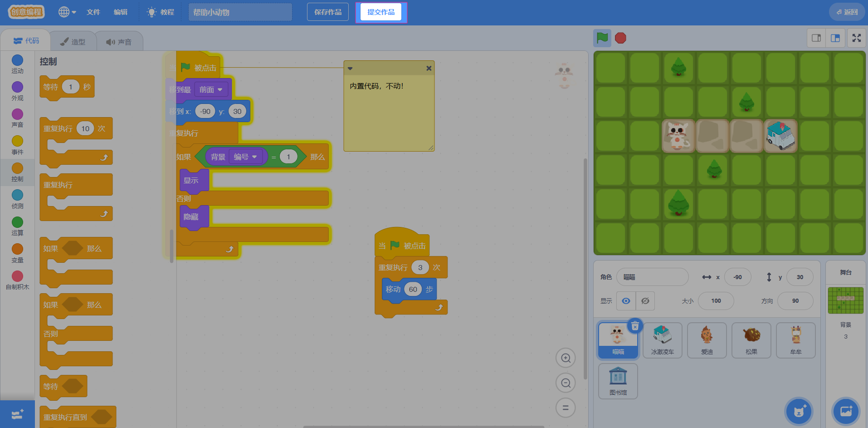Select the 侦测 block category

(17, 199)
